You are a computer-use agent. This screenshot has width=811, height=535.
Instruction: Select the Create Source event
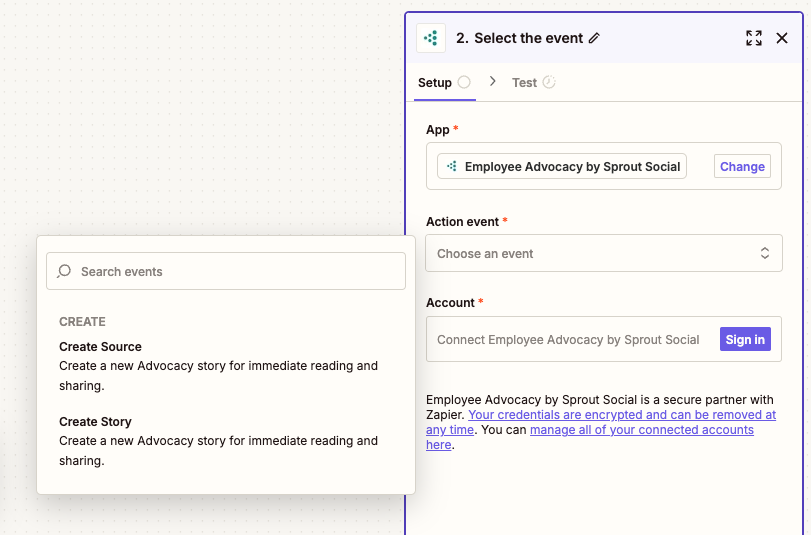point(226,366)
